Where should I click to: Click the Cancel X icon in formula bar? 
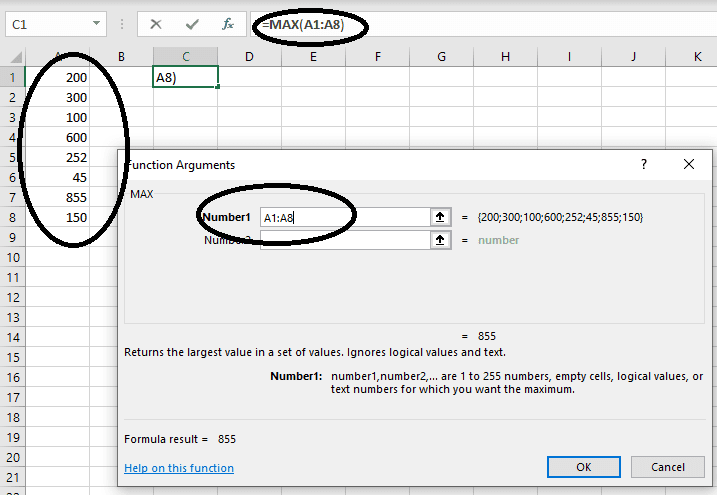click(157, 23)
